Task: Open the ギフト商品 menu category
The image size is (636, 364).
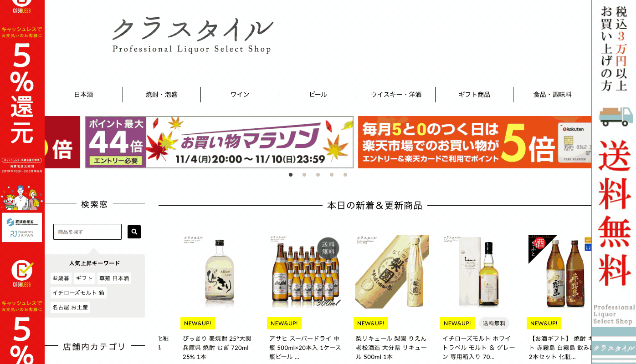Action: [474, 95]
